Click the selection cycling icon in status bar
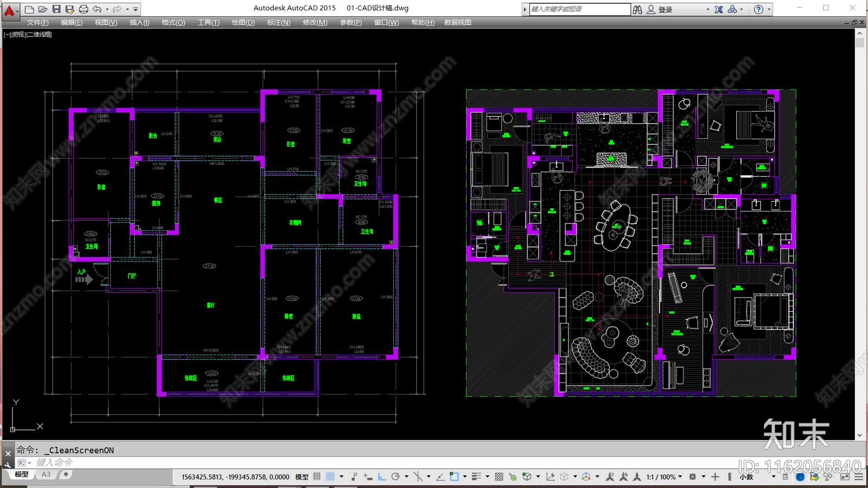 click(x=513, y=477)
